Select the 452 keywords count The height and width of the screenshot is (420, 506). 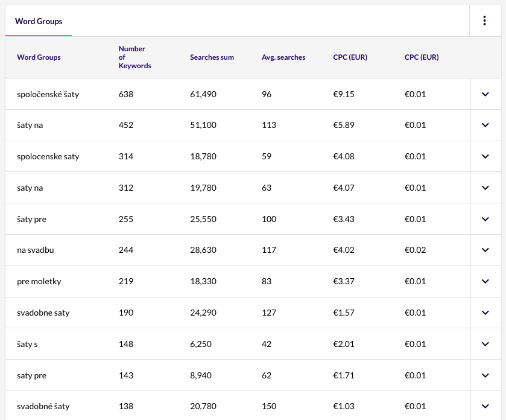126,125
